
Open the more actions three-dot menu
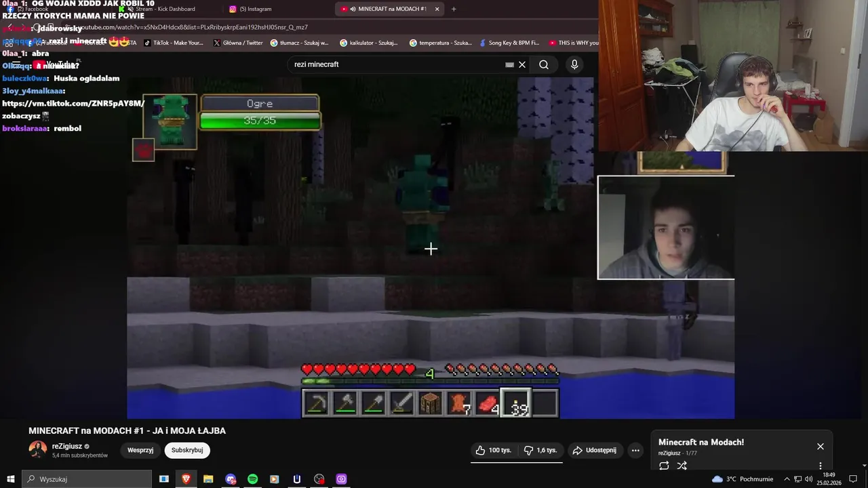tap(635, 450)
